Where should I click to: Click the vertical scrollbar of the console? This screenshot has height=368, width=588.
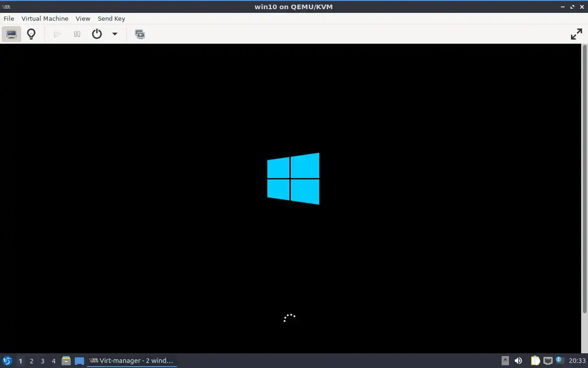(585, 179)
